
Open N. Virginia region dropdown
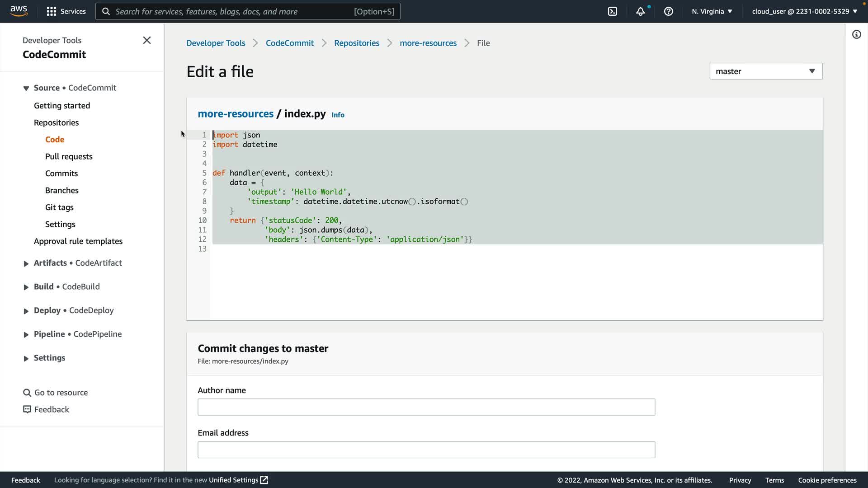[x=712, y=11]
